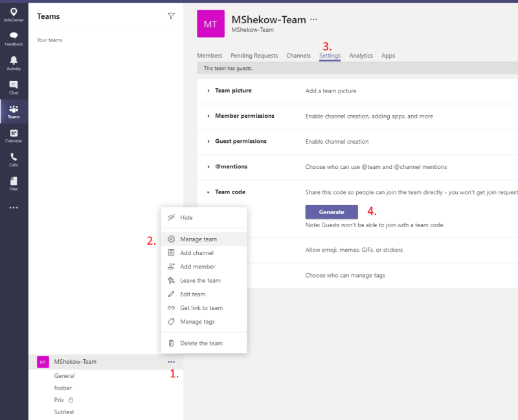This screenshot has height=420, width=518.
Task: Open more apps ellipsis in the sidebar
Action: coord(14,208)
